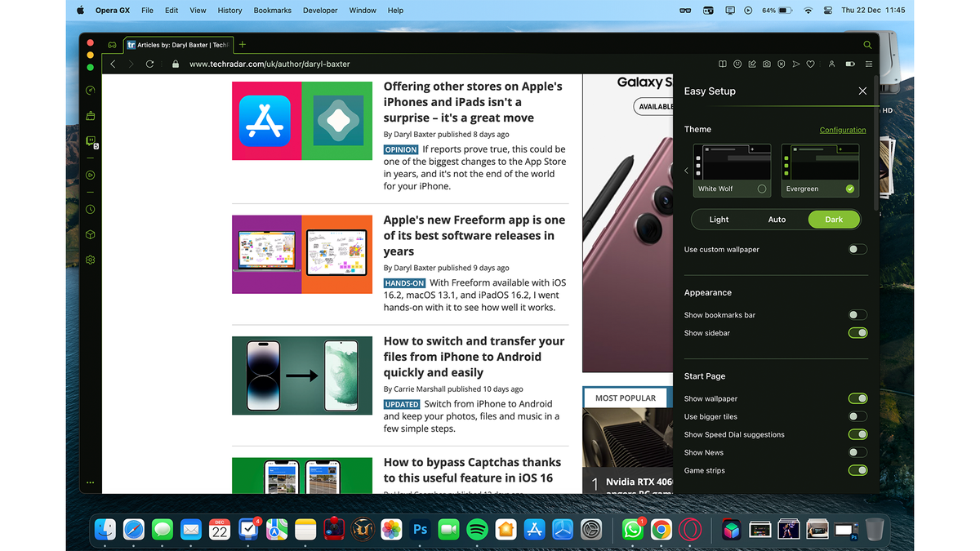Screen dimensions: 980x551
Task: Enable the Use custom wallpaper toggle
Action: (857, 249)
